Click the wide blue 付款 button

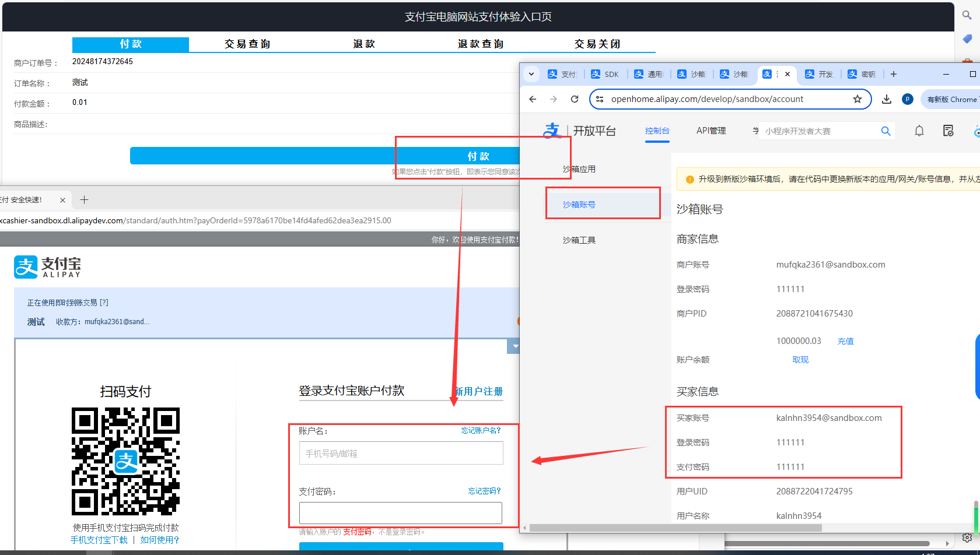[x=325, y=156]
